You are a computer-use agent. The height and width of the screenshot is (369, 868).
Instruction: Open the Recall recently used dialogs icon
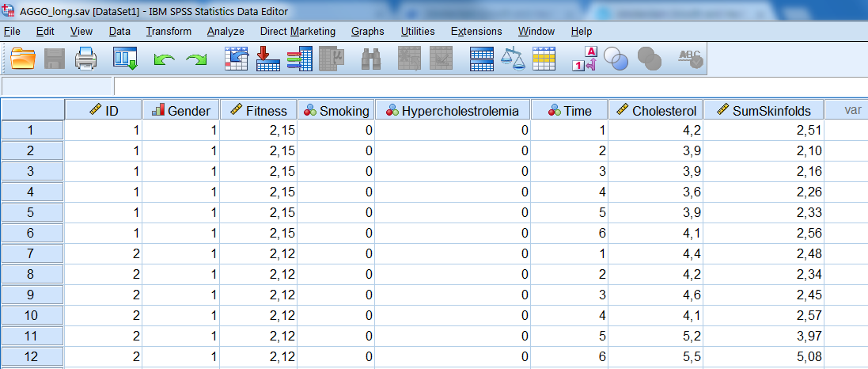[125, 59]
